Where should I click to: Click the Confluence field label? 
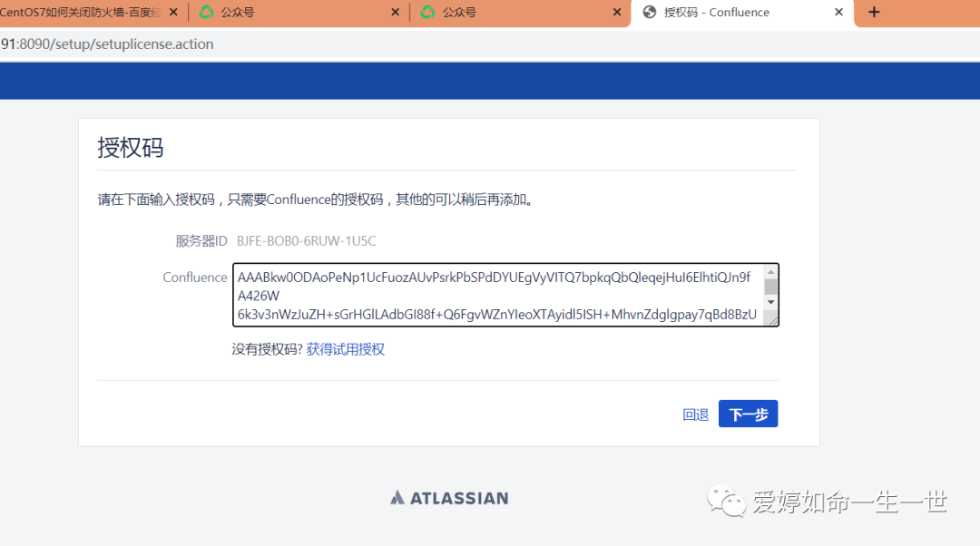click(195, 278)
